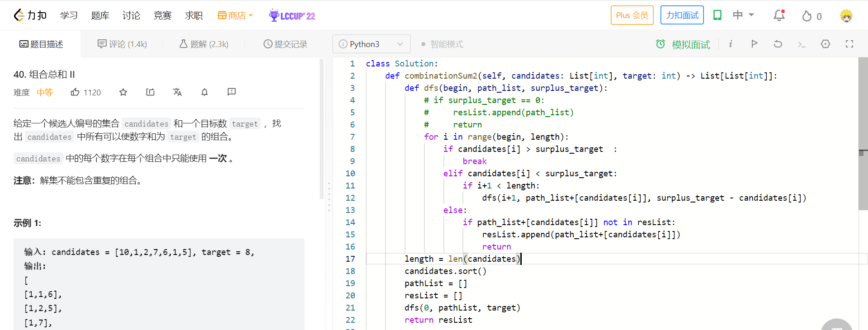Click the share problem icon
The width and height of the screenshot is (868, 330).
(x=150, y=92)
